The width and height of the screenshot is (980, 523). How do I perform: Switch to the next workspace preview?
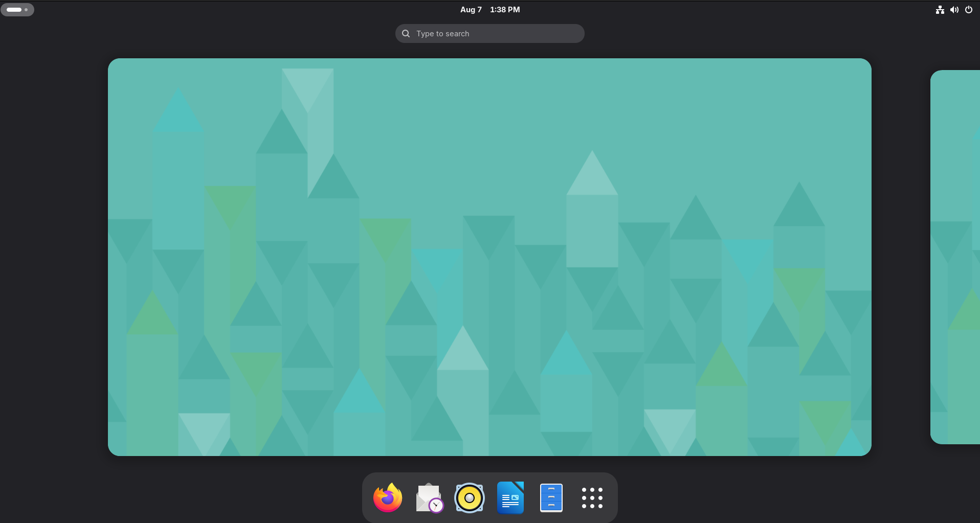coord(955,257)
